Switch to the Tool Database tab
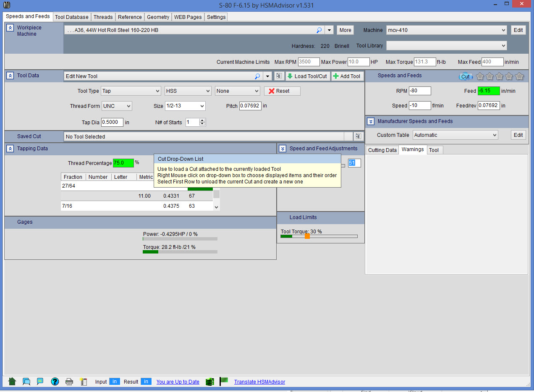This screenshot has width=534, height=392. [x=72, y=17]
